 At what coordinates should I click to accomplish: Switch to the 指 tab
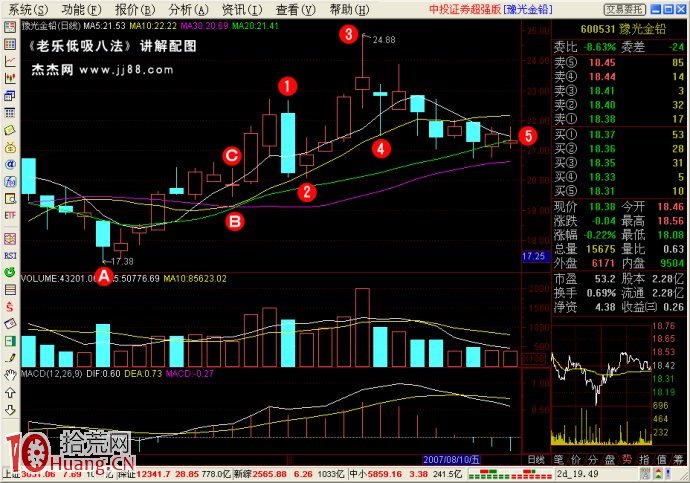[x=644, y=460]
